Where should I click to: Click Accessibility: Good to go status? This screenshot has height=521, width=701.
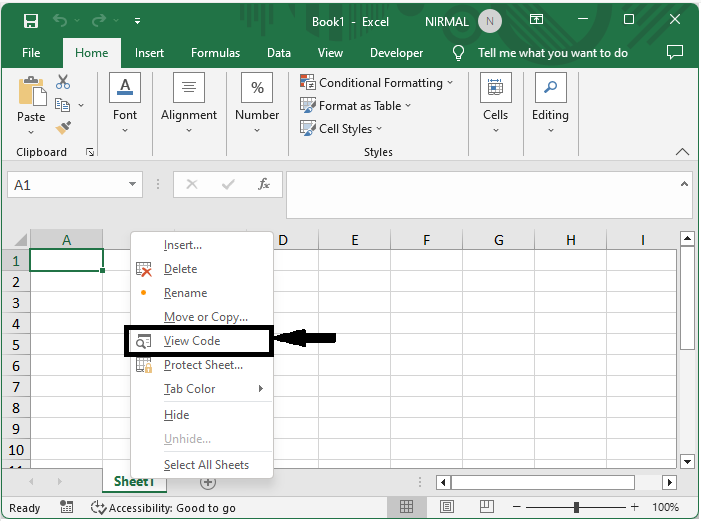[x=163, y=508]
